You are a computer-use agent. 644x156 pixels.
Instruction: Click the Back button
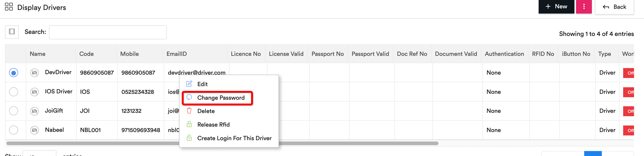[614, 7]
